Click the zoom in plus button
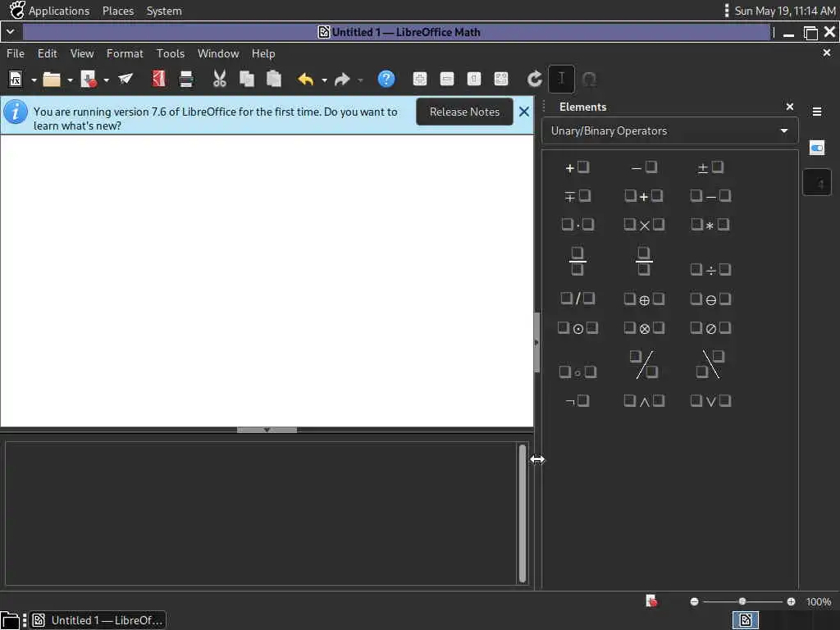This screenshot has height=630, width=840. 791,601
